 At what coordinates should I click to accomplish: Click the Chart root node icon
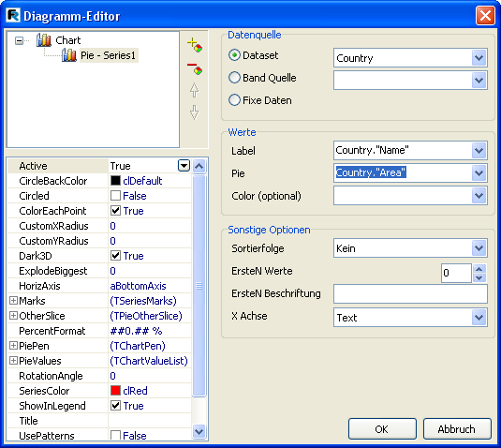click(44, 40)
